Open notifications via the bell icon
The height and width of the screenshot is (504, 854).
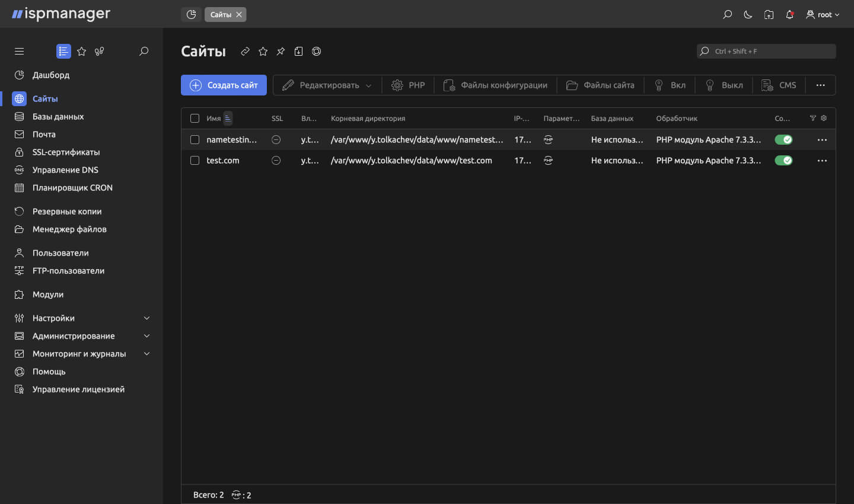coord(789,14)
